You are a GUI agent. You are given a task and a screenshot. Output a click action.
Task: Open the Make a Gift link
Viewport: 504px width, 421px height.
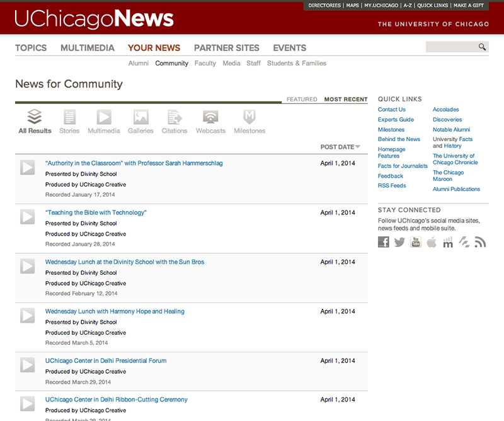pyautogui.click(x=469, y=6)
